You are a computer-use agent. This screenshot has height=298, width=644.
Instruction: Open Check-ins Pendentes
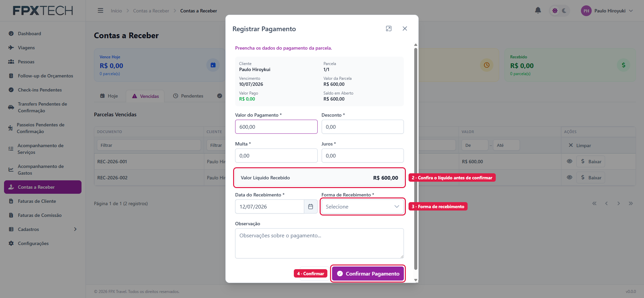(43, 90)
